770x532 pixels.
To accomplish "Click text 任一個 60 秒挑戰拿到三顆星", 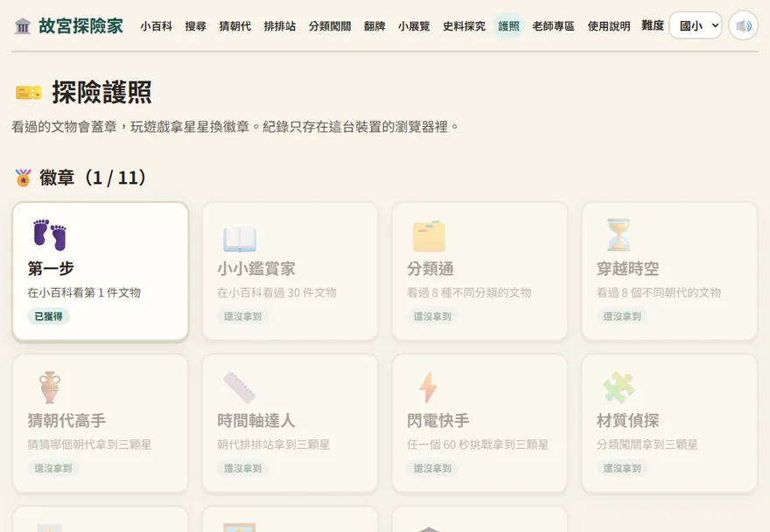I will [x=478, y=444].
